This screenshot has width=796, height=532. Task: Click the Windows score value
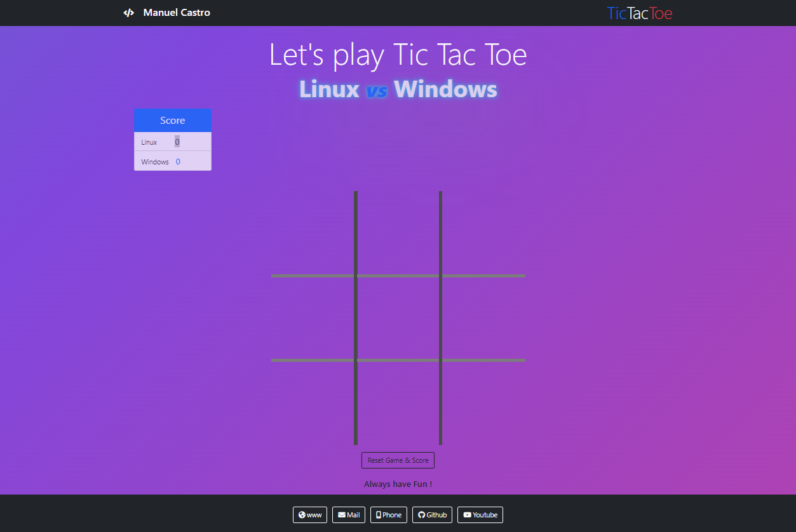tap(178, 162)
